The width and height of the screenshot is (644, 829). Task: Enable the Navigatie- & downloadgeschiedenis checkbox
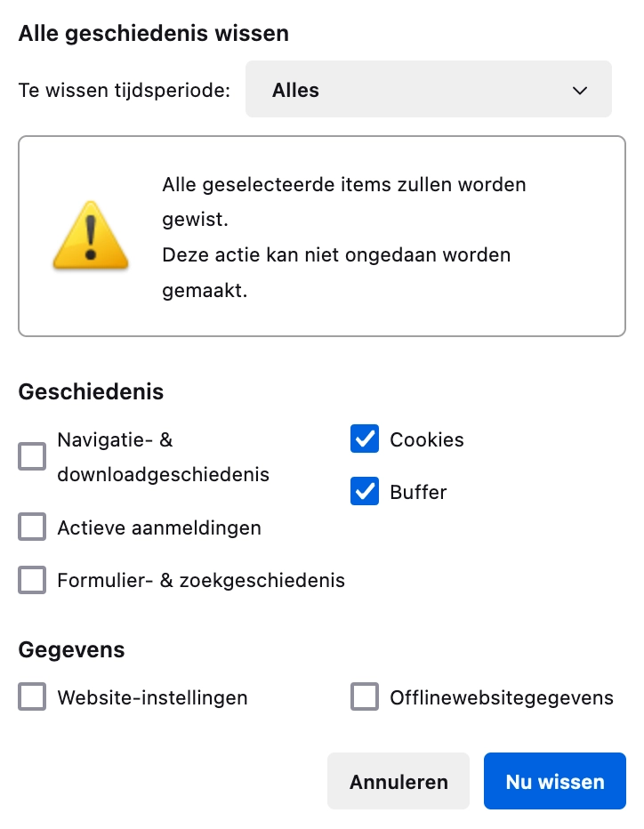tap(32, 457)
